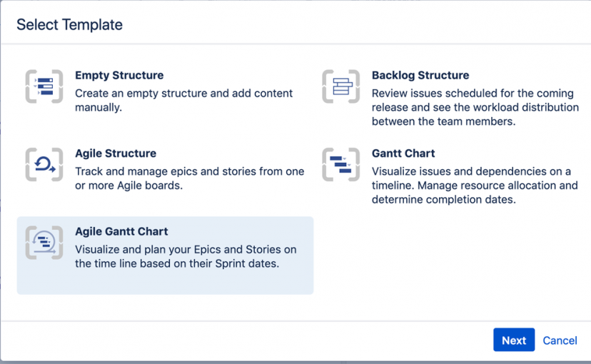Select the Empty Structure template icon

tap(44, 86)
